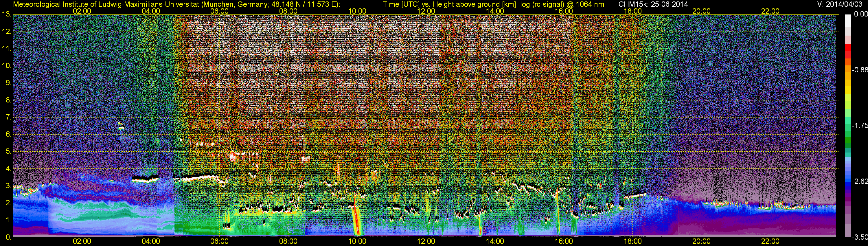
Task: Select the 16:00 label on top time axis
Action: pos(564,11)
